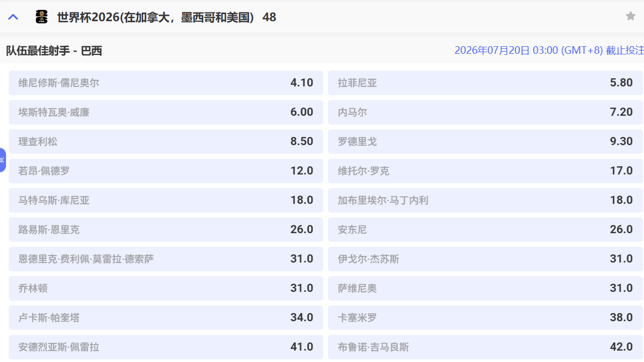Click the 队伍最佳射手 - 巴西 market title
This screenshot has width=644, height=362.
[x=54, y=51]
